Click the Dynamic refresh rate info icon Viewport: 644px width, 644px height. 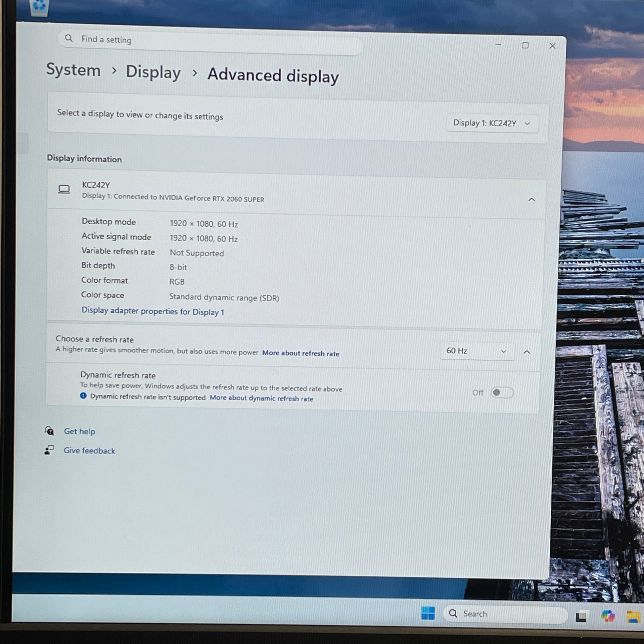coord(83,396)
